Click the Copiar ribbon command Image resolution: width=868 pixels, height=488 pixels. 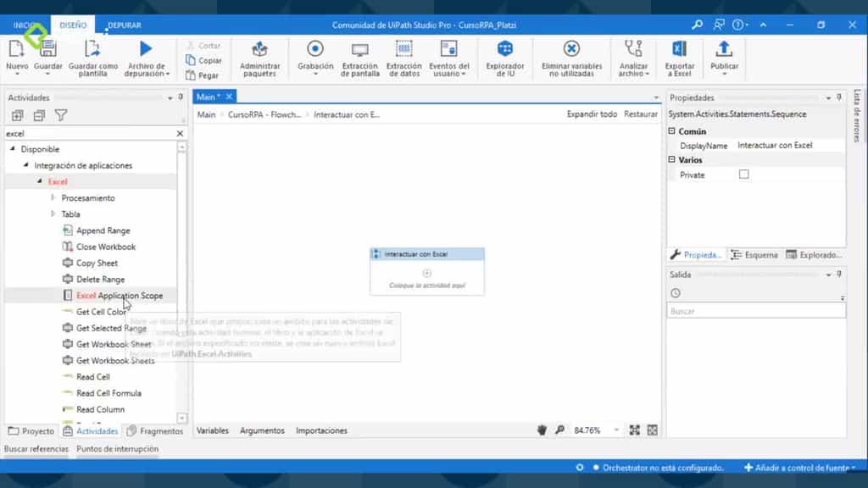(204, 60)
